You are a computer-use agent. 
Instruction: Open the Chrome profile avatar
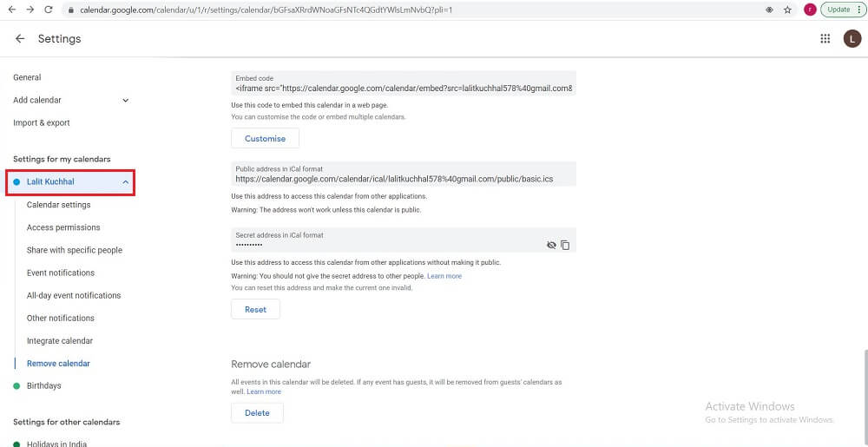pos(810,10)
